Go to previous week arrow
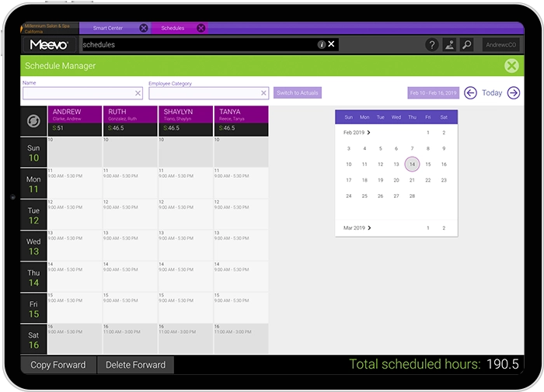544x392 pixels. 471,93
